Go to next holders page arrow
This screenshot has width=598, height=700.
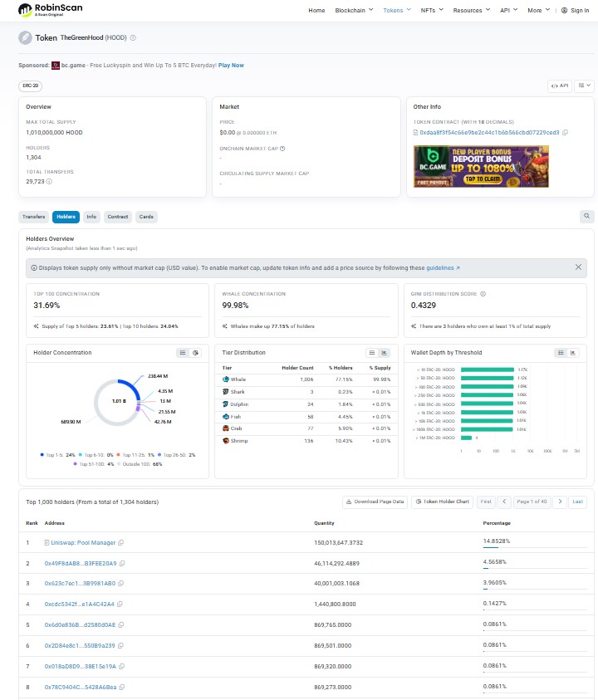[x=560, y=502]
